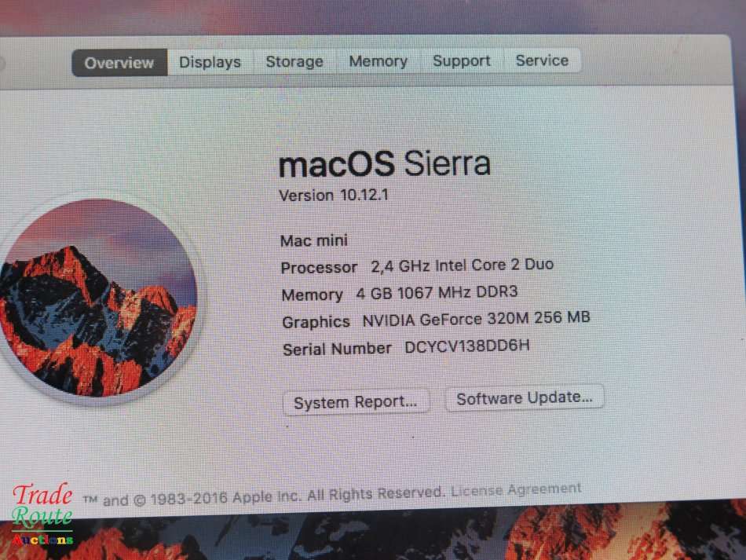746x560 pixels.
Task: Switch to the Service tab
Action: pos(542,60)
